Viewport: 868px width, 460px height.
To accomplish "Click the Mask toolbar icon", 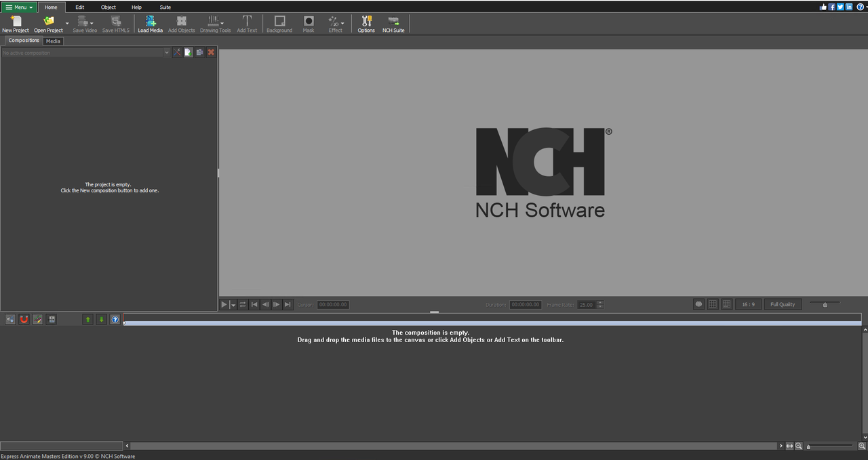I will point(309,24).
